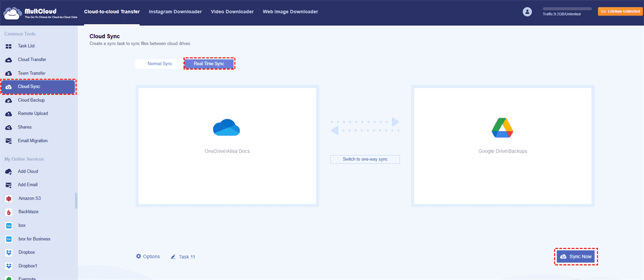644x280 pixels.
Task: Click the task name pencil icon
Action: pyautogui.click(x=173, y=257)
